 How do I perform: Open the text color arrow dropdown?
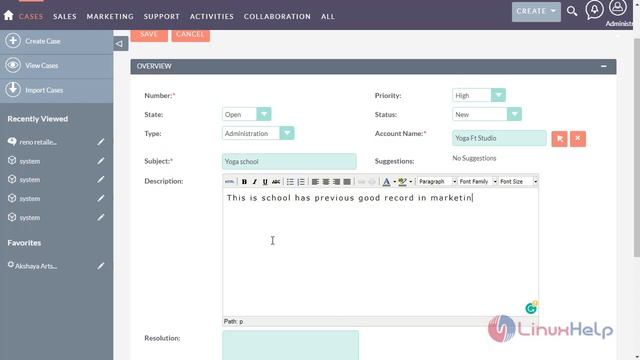[394, 182]
